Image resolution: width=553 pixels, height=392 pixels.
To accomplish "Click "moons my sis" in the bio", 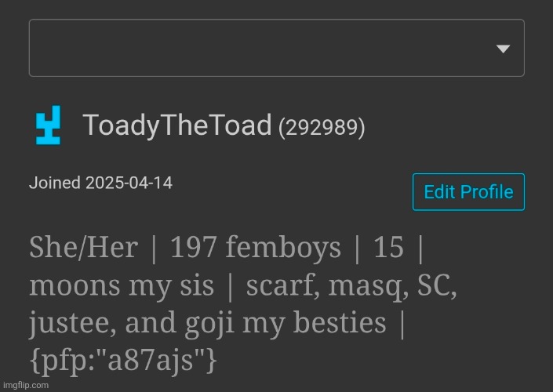I will click(x=122, y=285).
